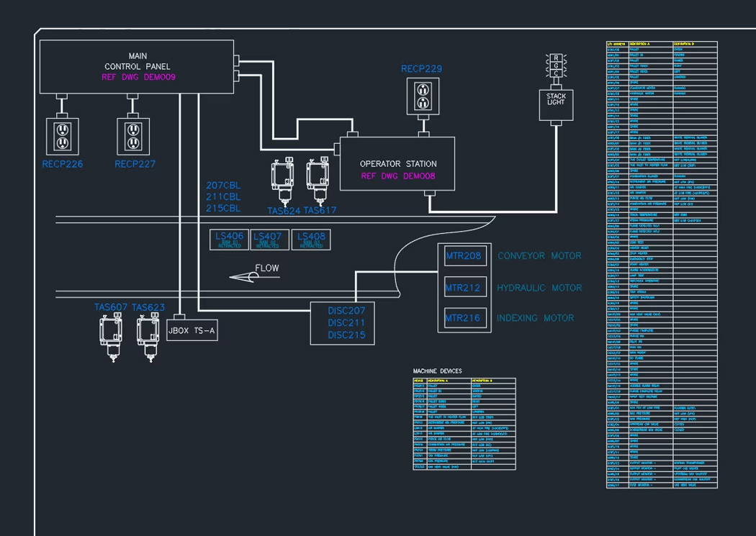The image size is (756, 536).
Task: Select the DISC207 disconnect block
Action: coord(346,312)
